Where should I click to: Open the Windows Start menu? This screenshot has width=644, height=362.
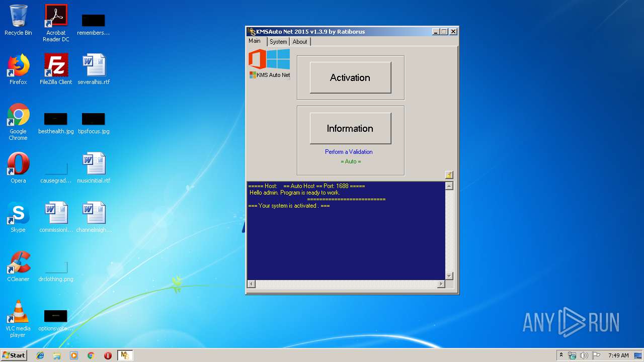point(14,355)
